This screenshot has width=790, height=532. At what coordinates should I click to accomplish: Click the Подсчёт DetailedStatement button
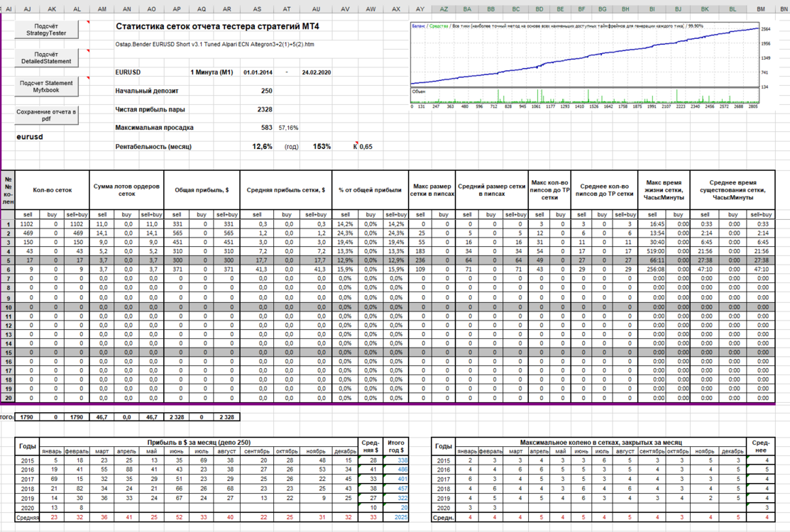46,58
